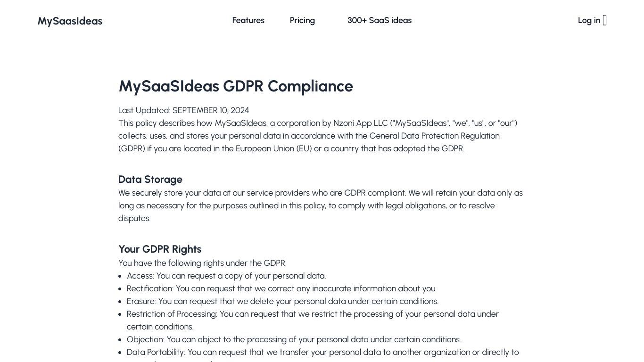Click the Last Updated September 10, 2024 line
The width and height of the screenshot is (644, 362).
[x=184, y=110]
